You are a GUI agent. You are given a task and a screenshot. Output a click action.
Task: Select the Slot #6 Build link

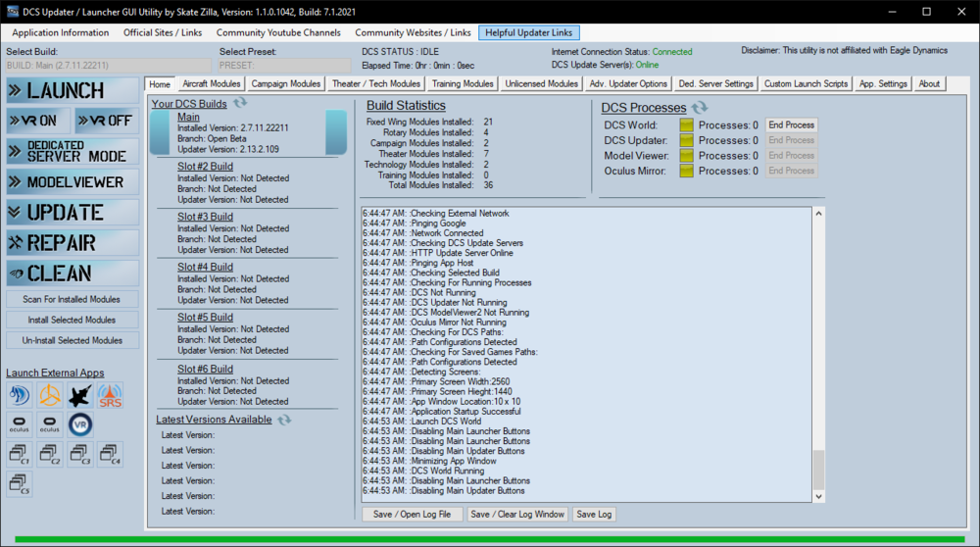click(x=205, y=369)
